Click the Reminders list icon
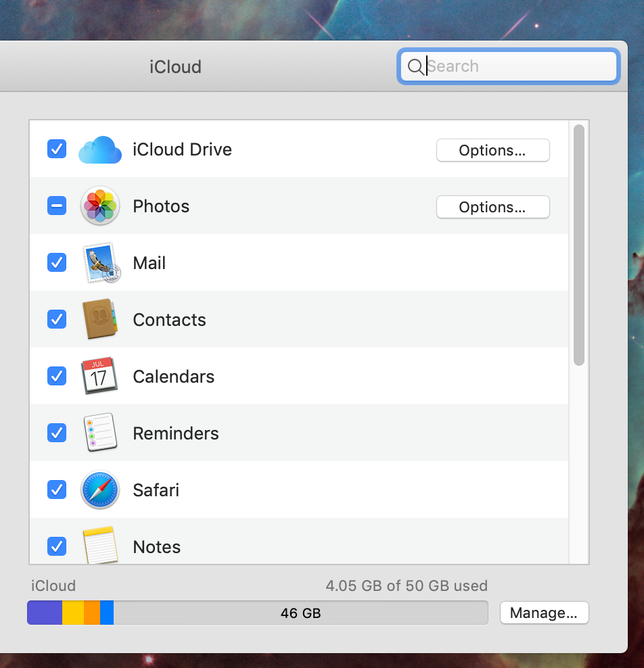Screen dimensions: 644x668 point(100,433)
